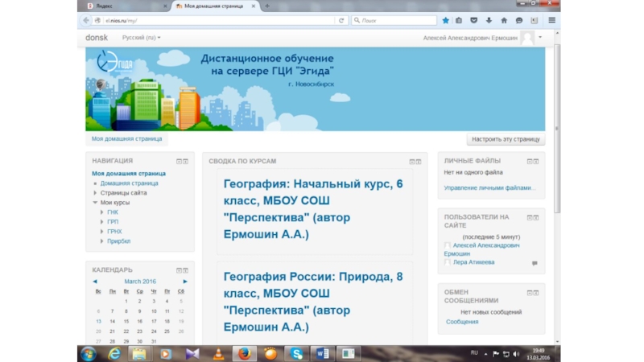Collapse the Календарь block
The image size is (644, 362).
(180, 270)
